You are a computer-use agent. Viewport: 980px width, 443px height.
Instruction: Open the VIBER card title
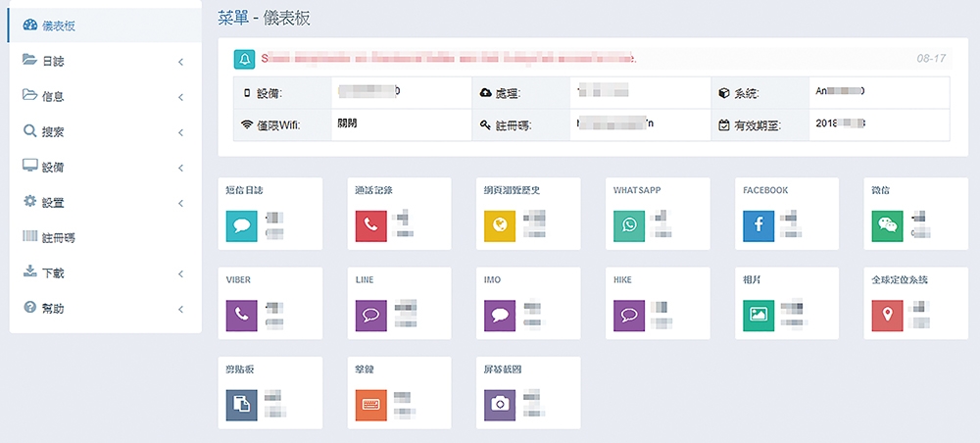coord(238,280)
